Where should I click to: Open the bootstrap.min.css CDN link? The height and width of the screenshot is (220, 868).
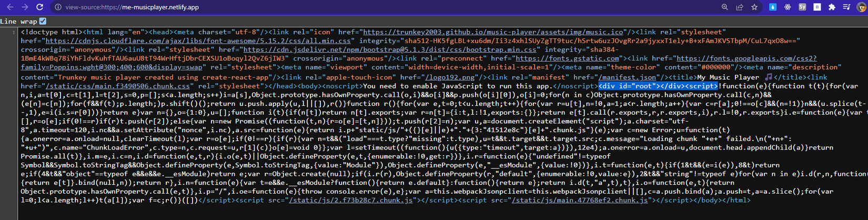390,50
